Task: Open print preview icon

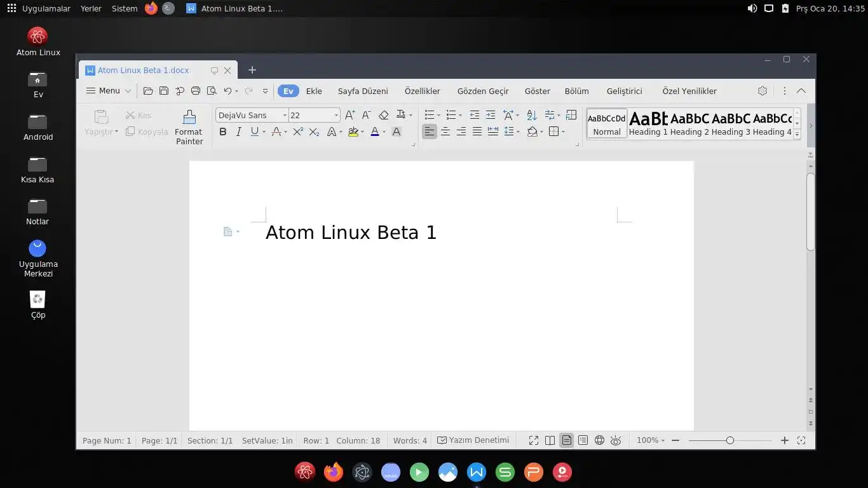Action: [x=212, y=91]
